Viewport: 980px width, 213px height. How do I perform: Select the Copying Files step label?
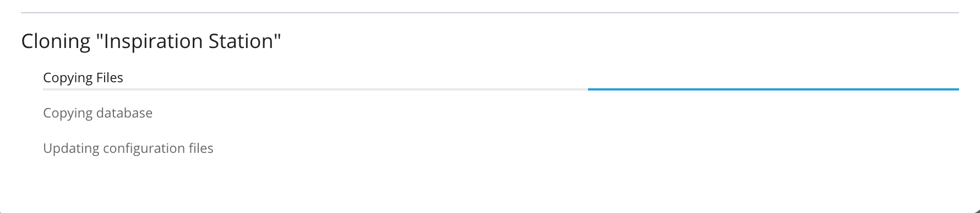(x=83, y=78)
